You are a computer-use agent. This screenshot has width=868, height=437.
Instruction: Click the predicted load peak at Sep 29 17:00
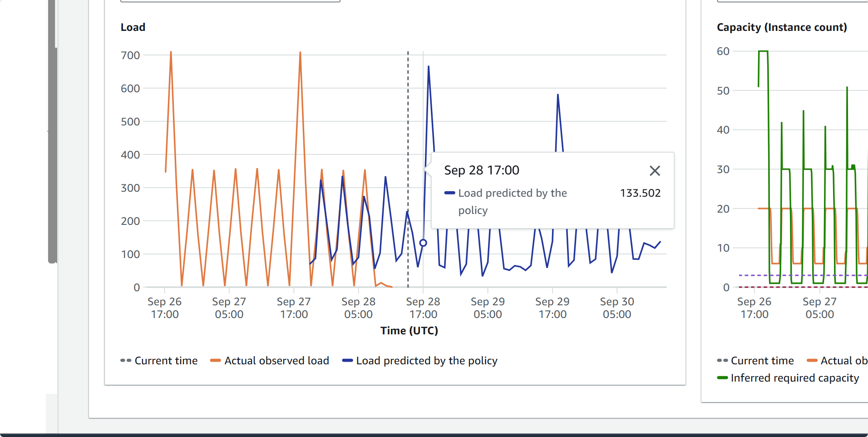coord(557,95)
